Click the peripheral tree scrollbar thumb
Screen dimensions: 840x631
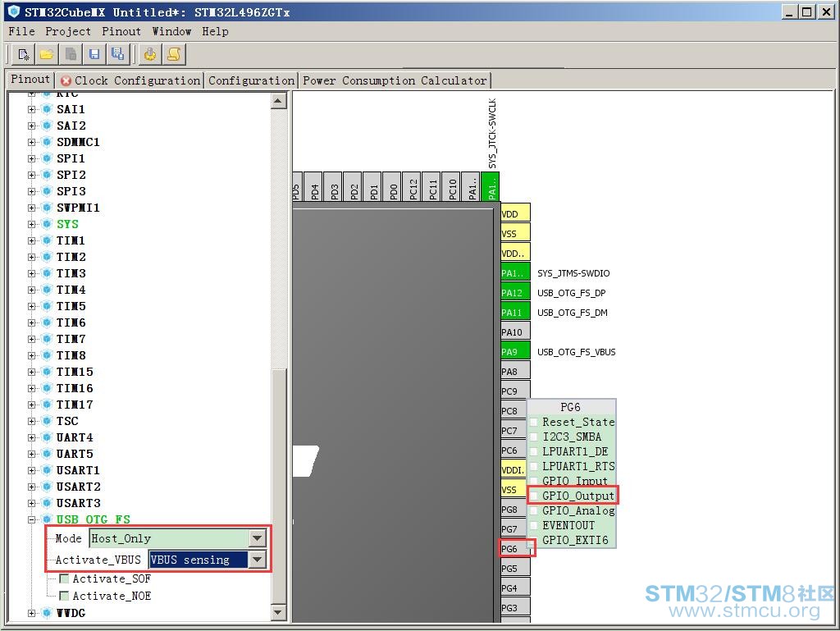click(x=279, y=487)
